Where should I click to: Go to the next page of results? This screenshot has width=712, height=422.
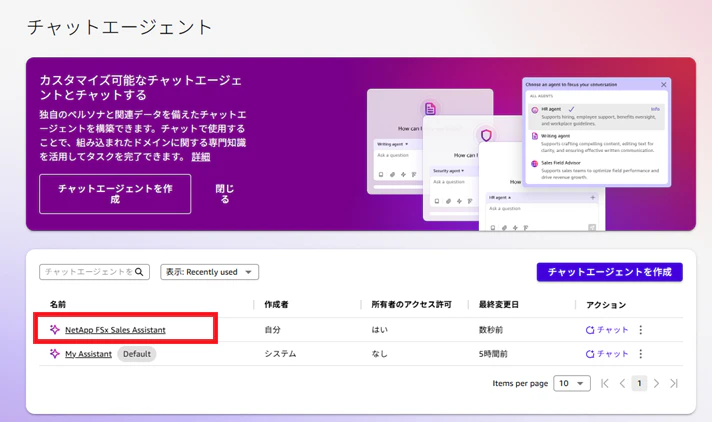(x=657, y=383)
